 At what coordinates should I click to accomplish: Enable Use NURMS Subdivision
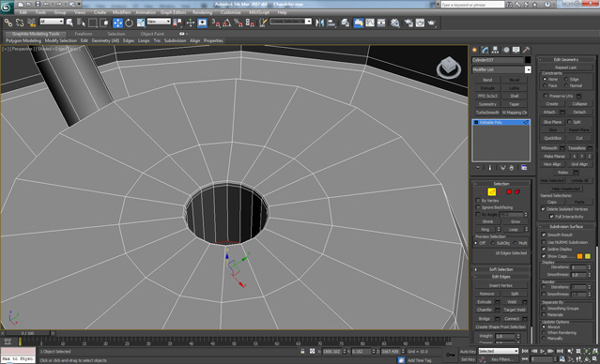pyautogui.click(x=544, y=242)
